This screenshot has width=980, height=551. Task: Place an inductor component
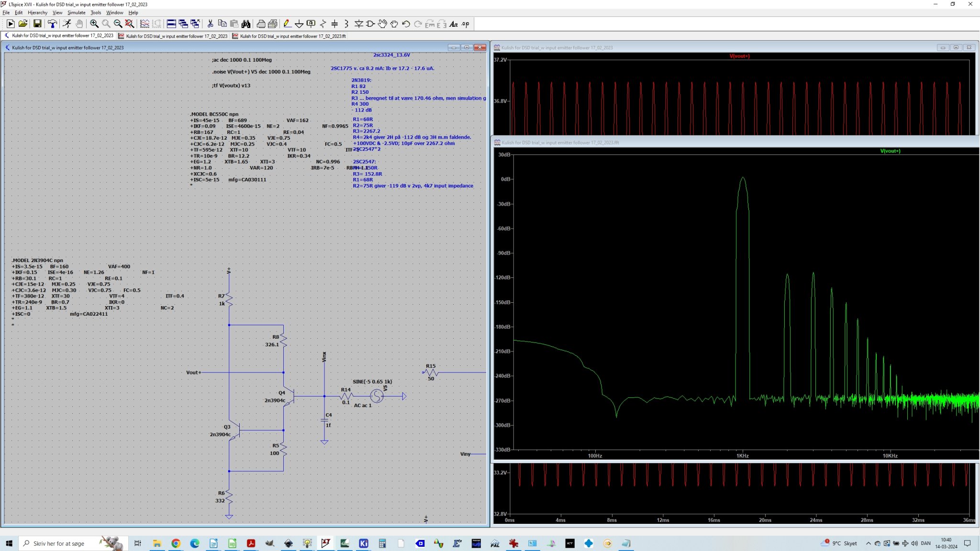(x=346, y=24)
